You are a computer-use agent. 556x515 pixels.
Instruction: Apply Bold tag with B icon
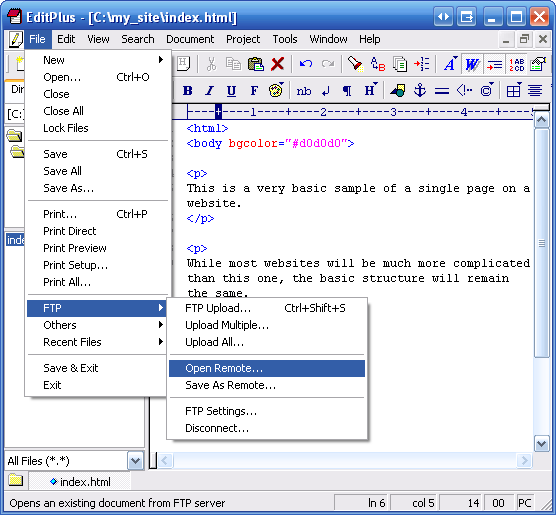coord(188,91)
